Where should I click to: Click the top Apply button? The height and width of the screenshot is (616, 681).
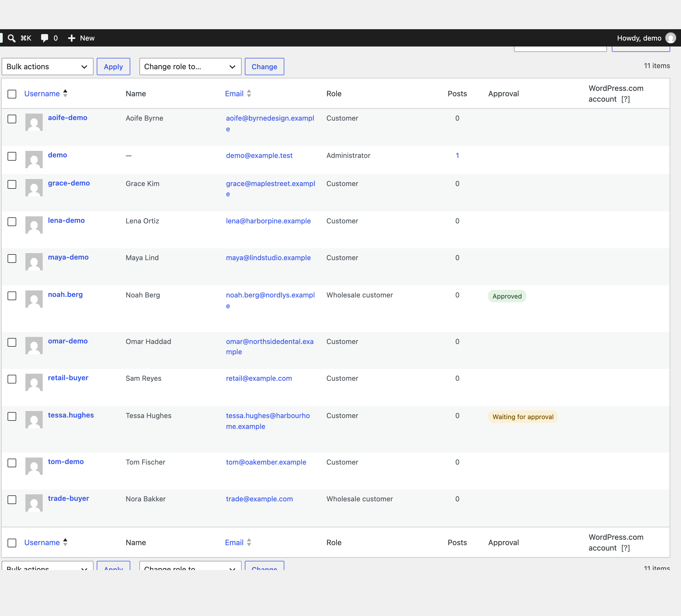click(x=113, y=67)
